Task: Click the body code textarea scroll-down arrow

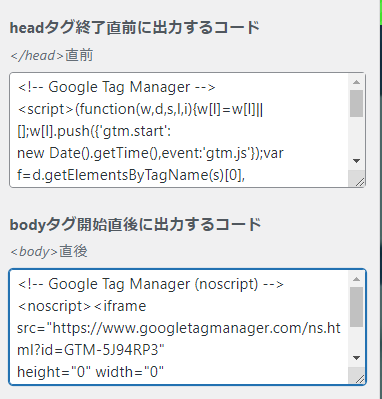Action: (x=356, y=358)
